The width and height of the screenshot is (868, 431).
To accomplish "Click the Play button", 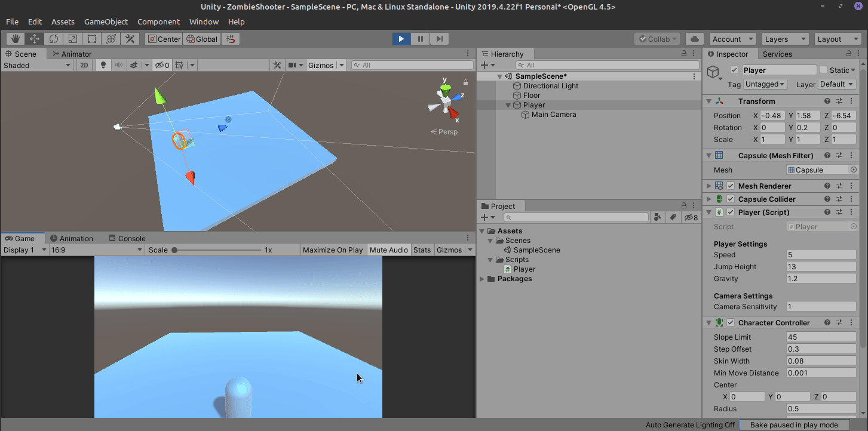I will point(401,39).
